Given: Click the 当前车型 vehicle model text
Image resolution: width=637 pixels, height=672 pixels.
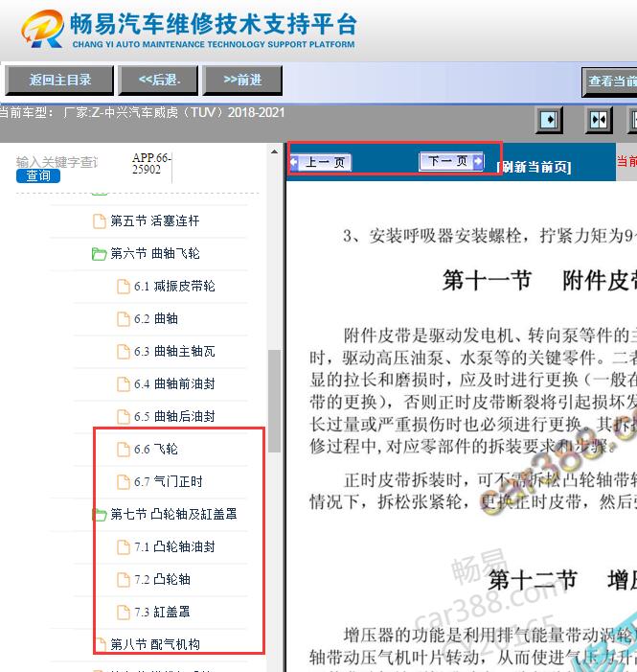Looking at the screenshot, I should coord(142,113).
